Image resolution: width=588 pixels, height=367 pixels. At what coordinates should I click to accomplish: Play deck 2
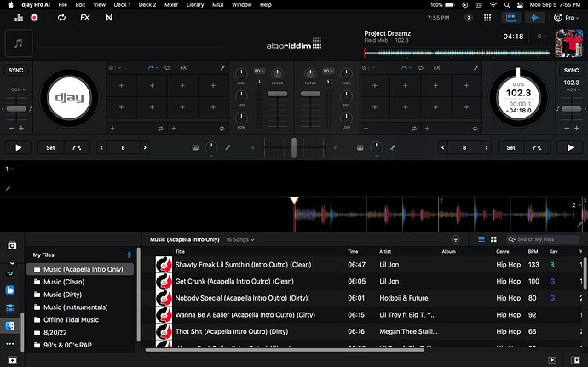tap(570, 147)
